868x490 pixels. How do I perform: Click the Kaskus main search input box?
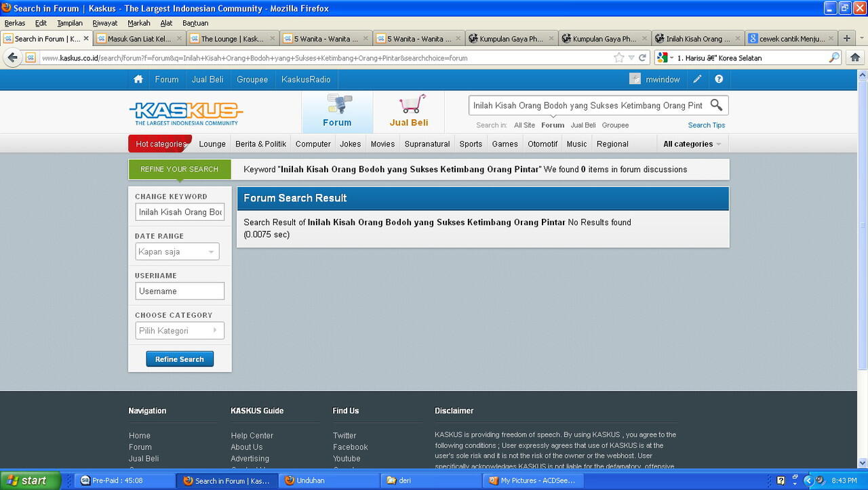click(588, 105)
